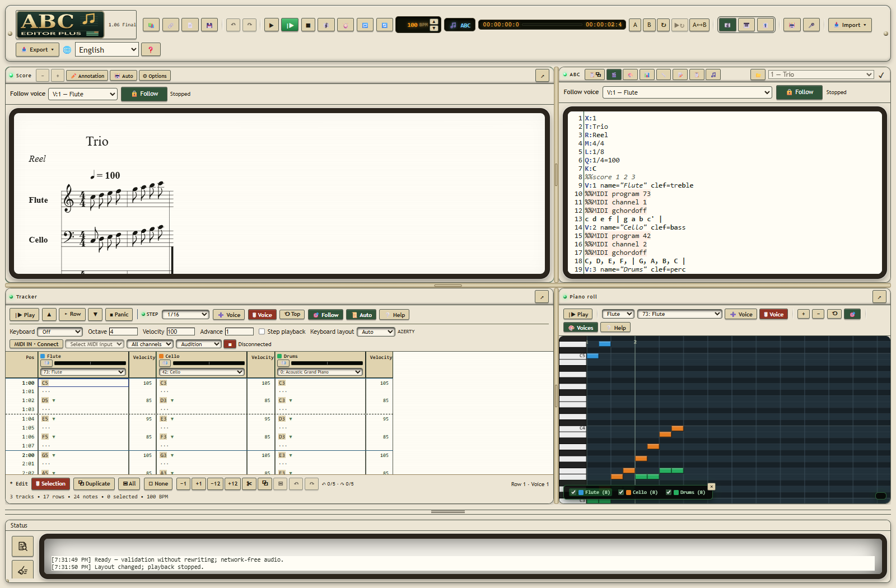Open the Keyboard Off dropdown
The image size is (896, 588).
tap(60, 332)
